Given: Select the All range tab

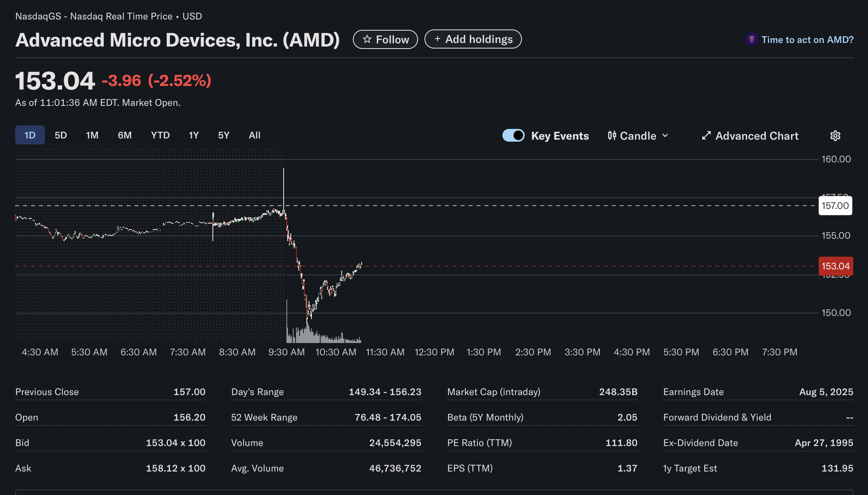Looking at the screenshot, I should [x=255, y=135].
